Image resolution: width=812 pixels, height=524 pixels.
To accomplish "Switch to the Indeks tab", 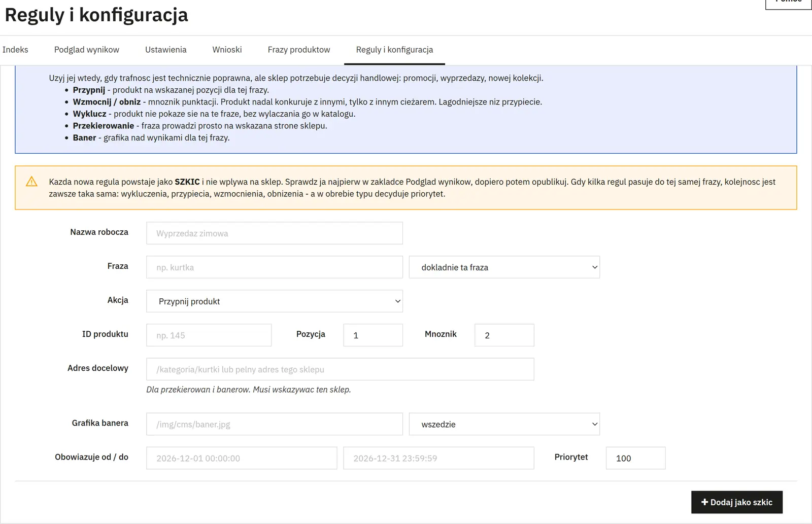I will pyautogui.click(x=15, y=50).
